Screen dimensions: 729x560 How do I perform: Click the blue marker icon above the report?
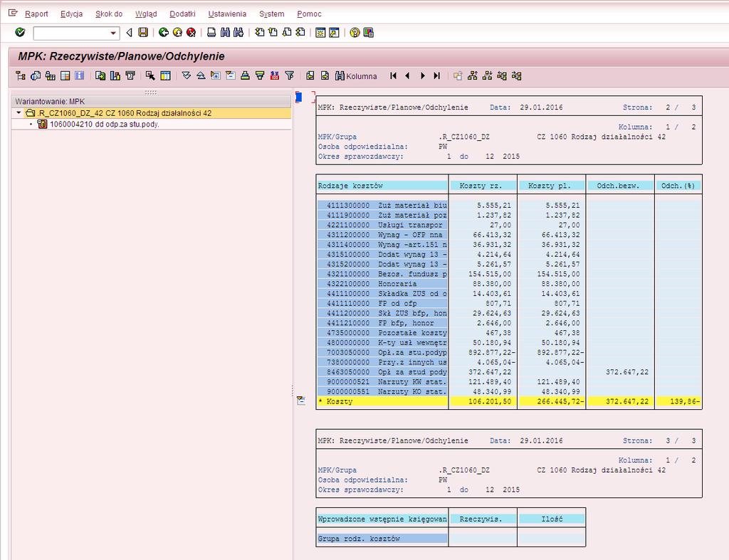pyautogui.click(x=299, y=97)
